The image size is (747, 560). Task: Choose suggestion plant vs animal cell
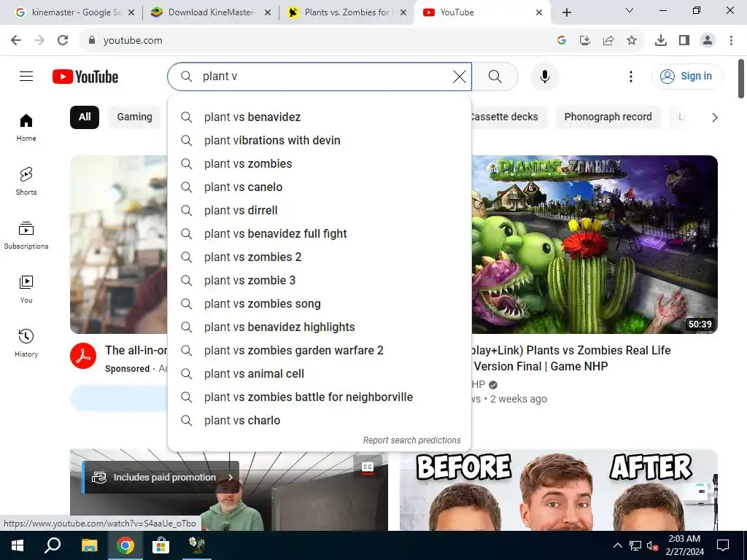320,374
